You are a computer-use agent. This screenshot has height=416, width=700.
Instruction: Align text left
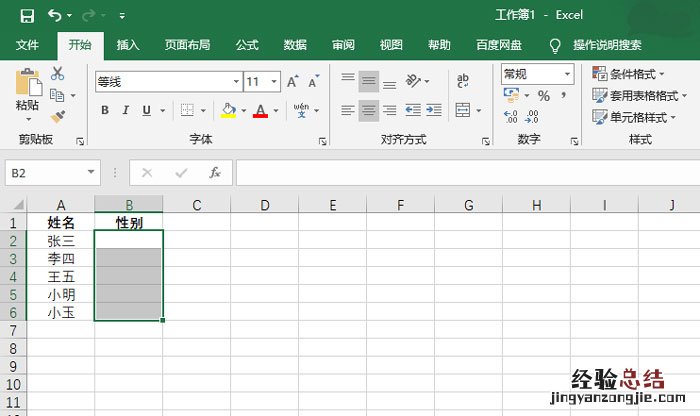coord(348,110)
